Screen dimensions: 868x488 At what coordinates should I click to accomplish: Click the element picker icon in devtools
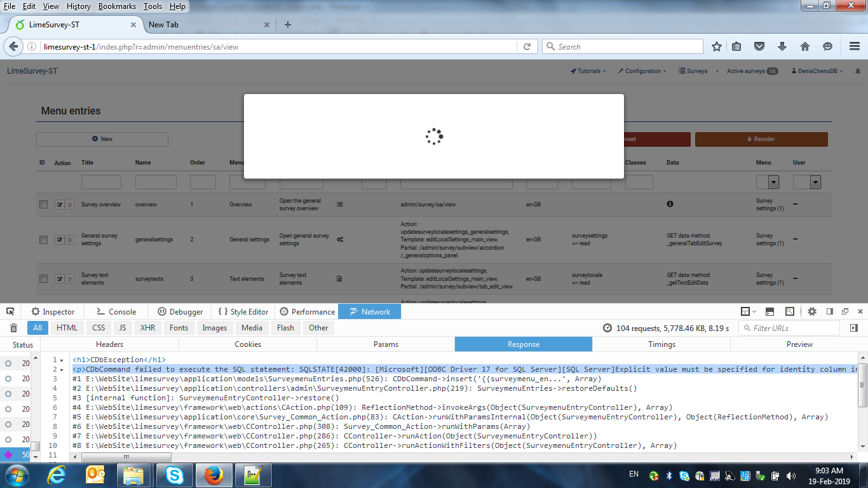coord(10,311)
